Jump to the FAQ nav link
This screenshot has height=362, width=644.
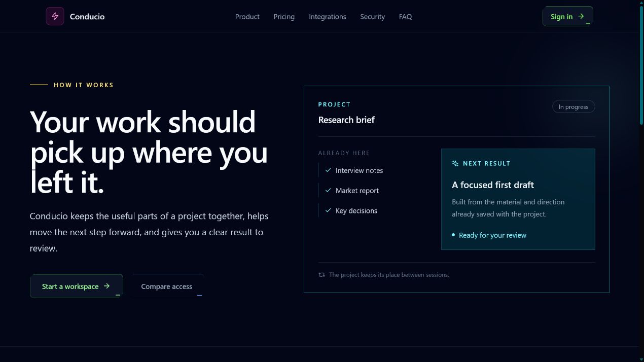point(406,17)
